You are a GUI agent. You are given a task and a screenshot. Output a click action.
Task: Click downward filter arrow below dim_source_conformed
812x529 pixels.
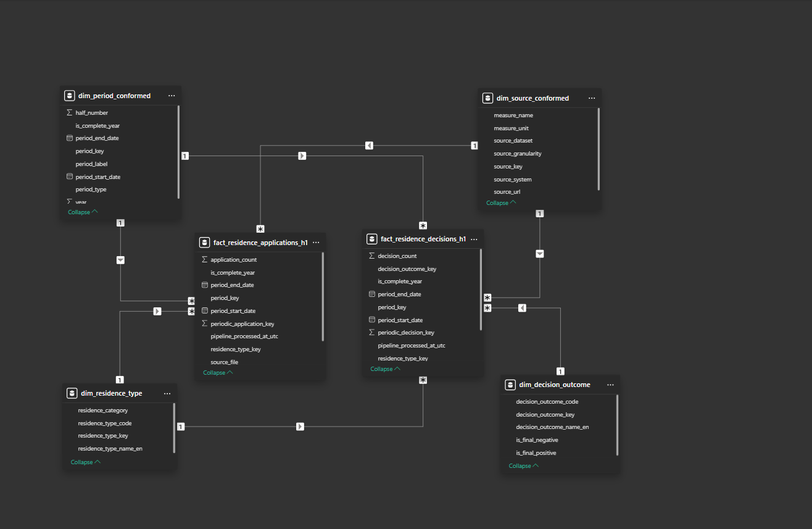pos(540,254)
